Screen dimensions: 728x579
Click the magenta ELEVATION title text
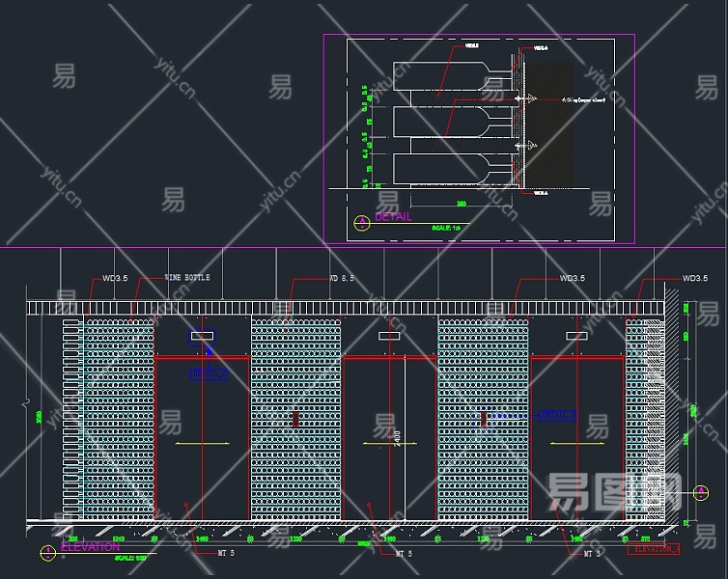[91, 546]
